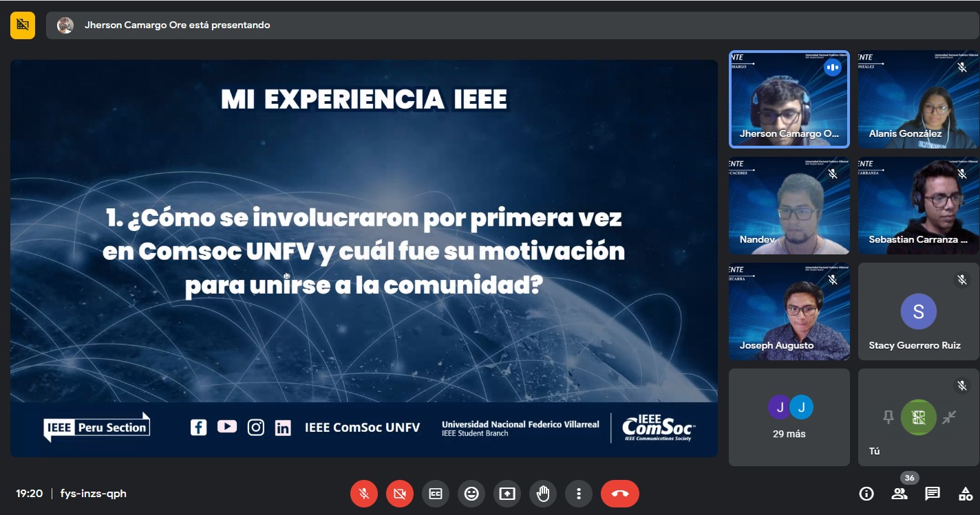Viewport: 980px width, 515px height.
Task: Click the speaking indicator on Jherson's tile
Action: click(833, 67)
